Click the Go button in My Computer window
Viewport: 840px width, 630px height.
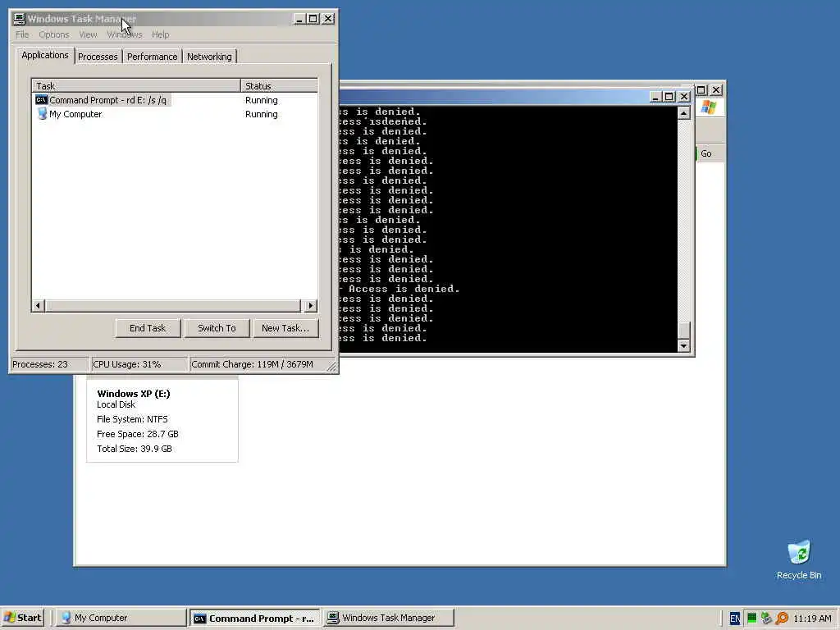pos(706,153)
